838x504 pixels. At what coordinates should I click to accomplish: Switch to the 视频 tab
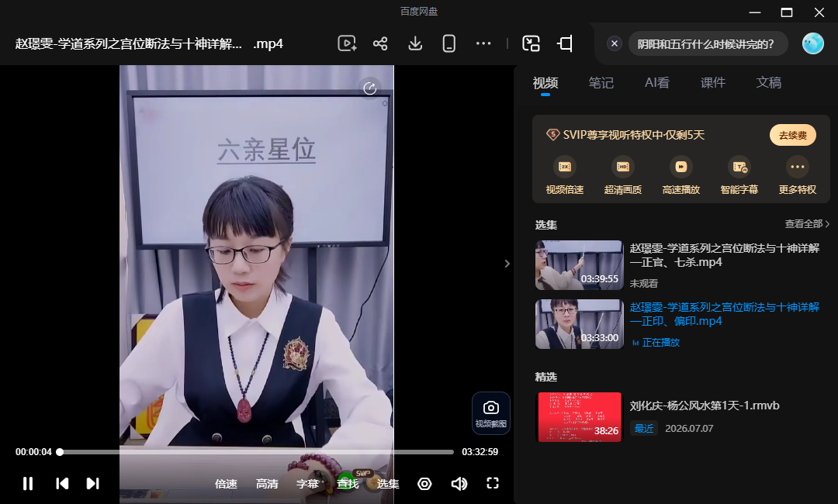point(545,83)
